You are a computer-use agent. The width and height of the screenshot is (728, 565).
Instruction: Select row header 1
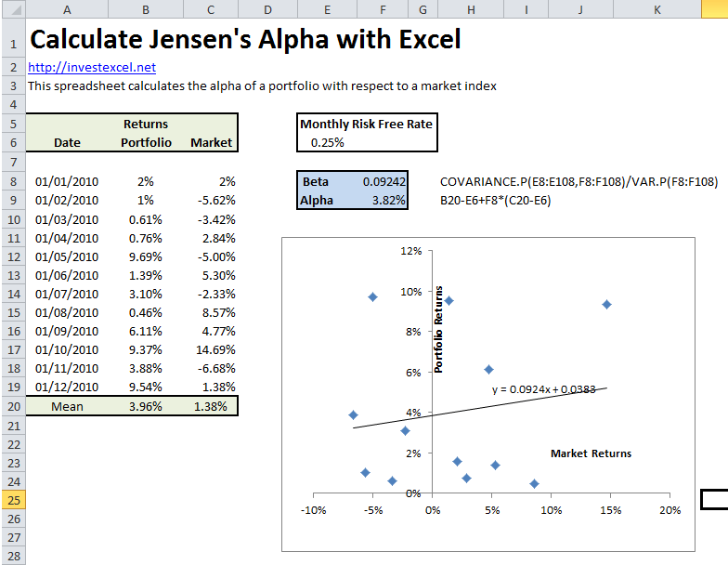pyautogui.click(x=13, y=42)
